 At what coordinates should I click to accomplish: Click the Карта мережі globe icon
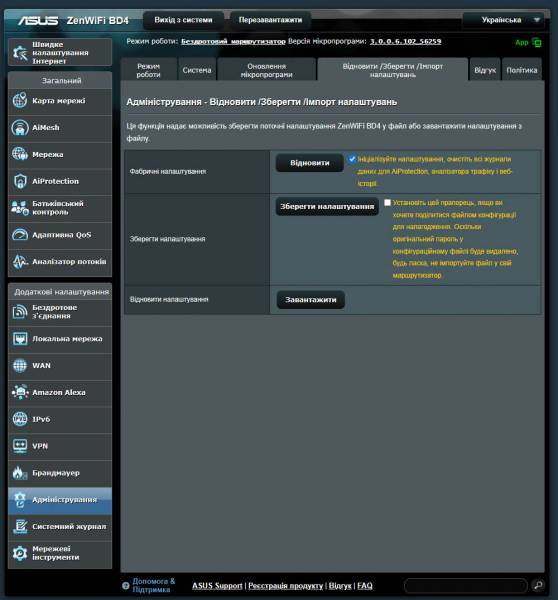[20, 101]
